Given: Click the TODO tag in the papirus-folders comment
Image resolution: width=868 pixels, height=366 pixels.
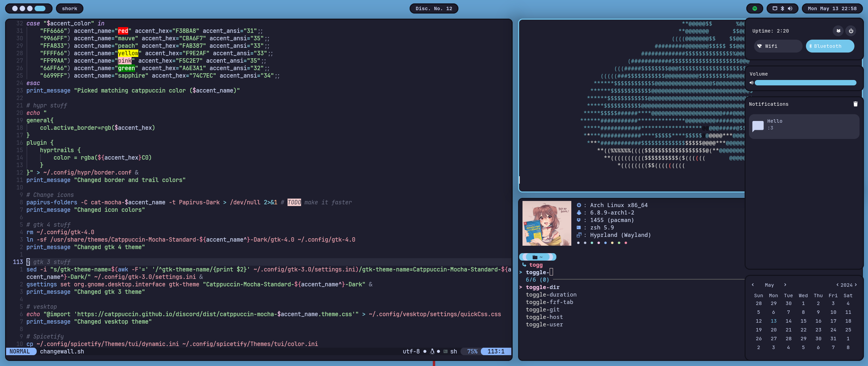Looking at the screenshot, I should point(294,202).
